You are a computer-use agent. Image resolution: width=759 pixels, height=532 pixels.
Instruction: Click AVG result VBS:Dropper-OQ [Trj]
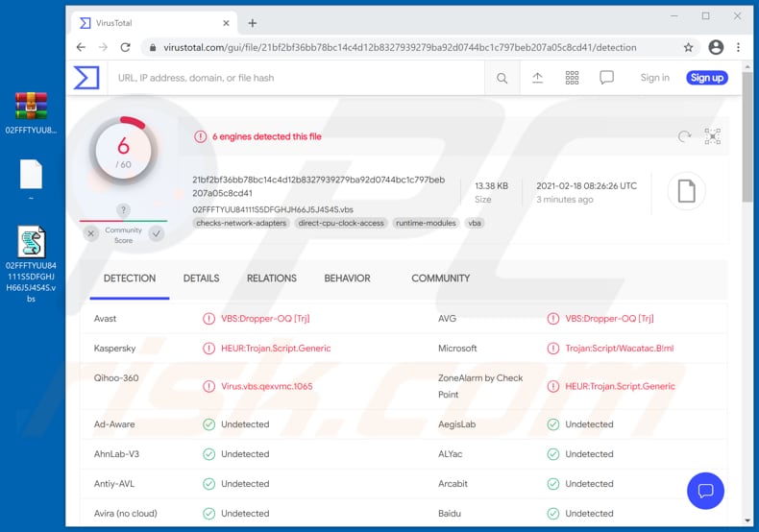point(609,319)
